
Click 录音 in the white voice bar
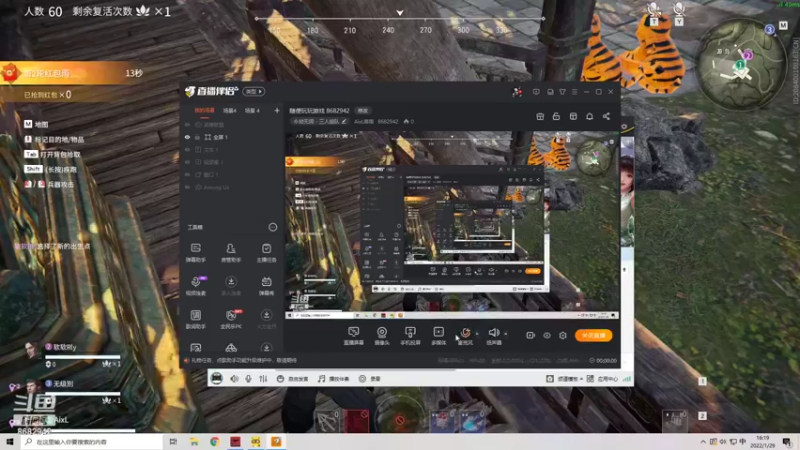369,379
